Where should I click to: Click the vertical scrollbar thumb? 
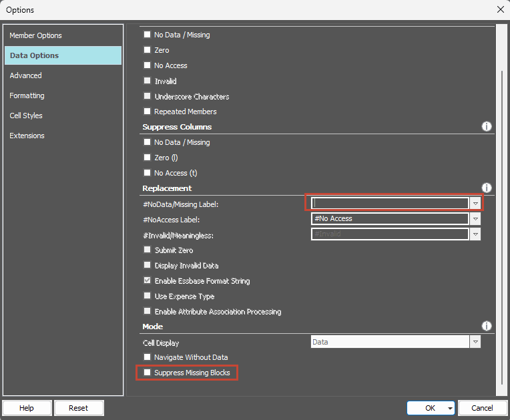coord(501,228)
